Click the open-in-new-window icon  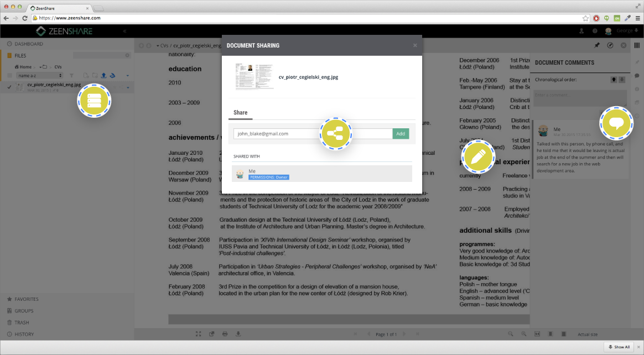[x=211, y=334]
